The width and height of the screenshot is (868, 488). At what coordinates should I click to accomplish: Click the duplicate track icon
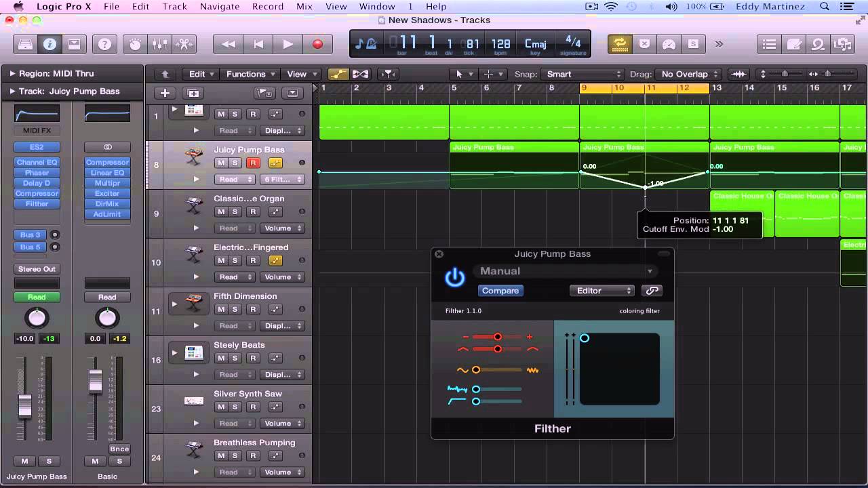(193, 93)
